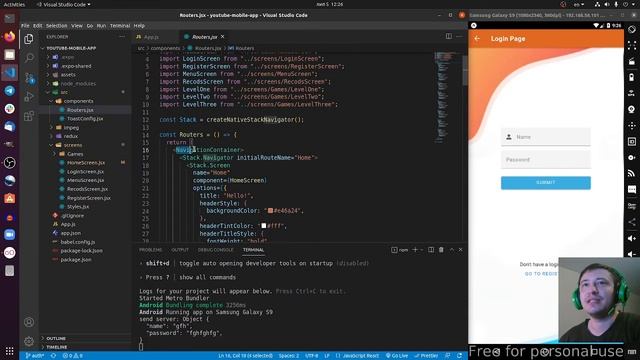Kill terminal with the trash icon
The width and height of the screenshot is (640, 360).
click(x=441, y=250)
